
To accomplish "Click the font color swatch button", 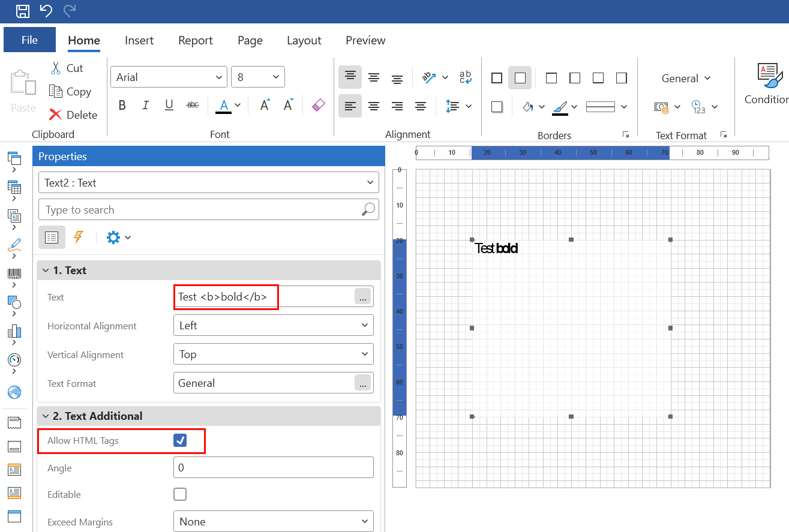I will (224, 106).
